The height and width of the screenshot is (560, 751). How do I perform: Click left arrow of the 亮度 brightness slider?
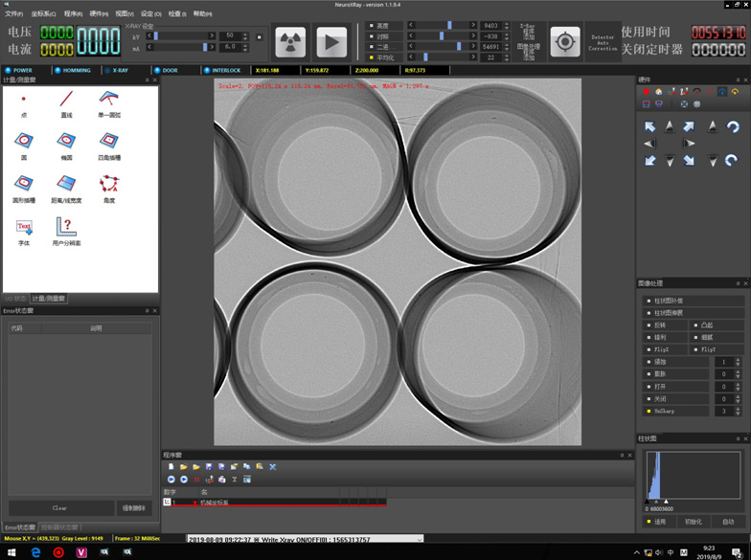(x=411, y=25)
